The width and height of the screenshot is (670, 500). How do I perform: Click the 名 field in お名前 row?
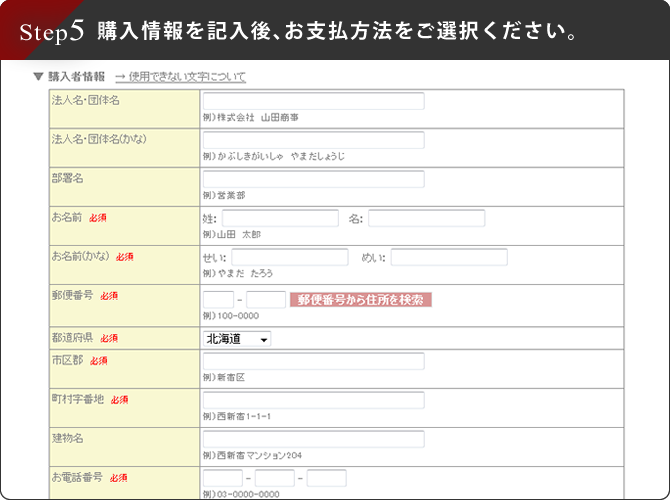[426, 218]
